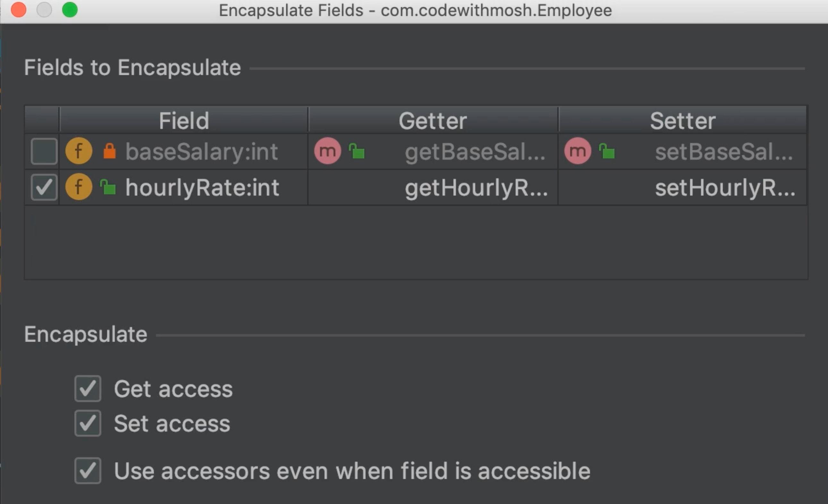Uncheck the hourlyRate field checkbox
The height and width of the screenshot is (504, 828).
(44, 187)
